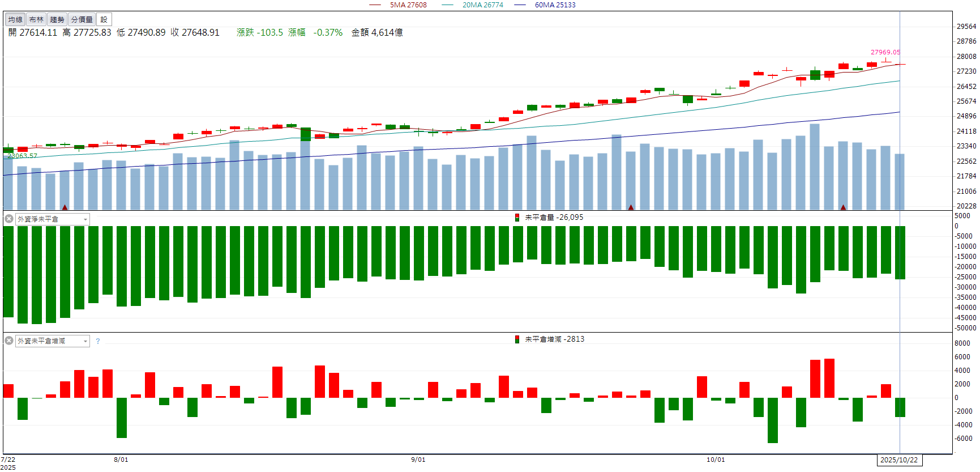980x472 pixels.
Task: Close the 外資淨未平倉 indicator panel
Action: coord(9,219)
